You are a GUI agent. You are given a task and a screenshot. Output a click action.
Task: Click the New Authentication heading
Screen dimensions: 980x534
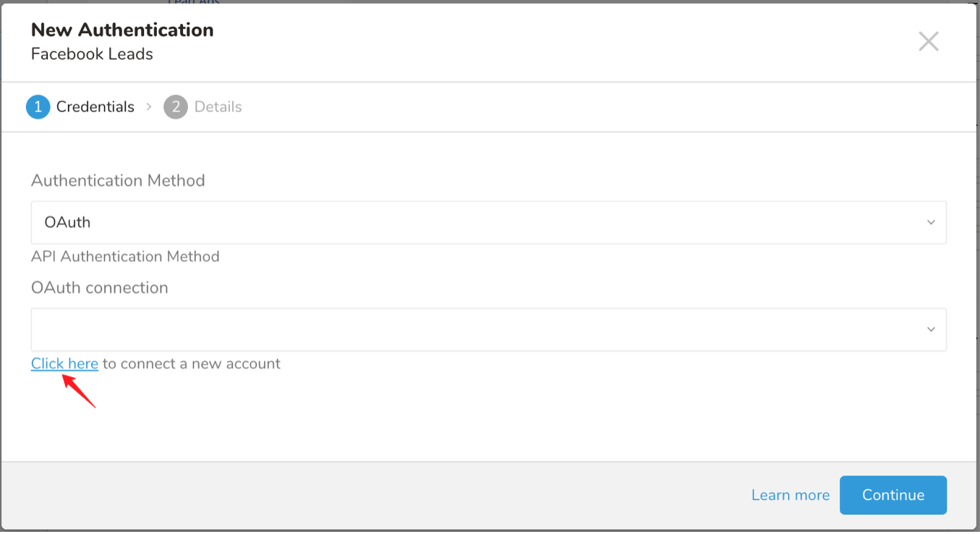[x=122, y=30]
